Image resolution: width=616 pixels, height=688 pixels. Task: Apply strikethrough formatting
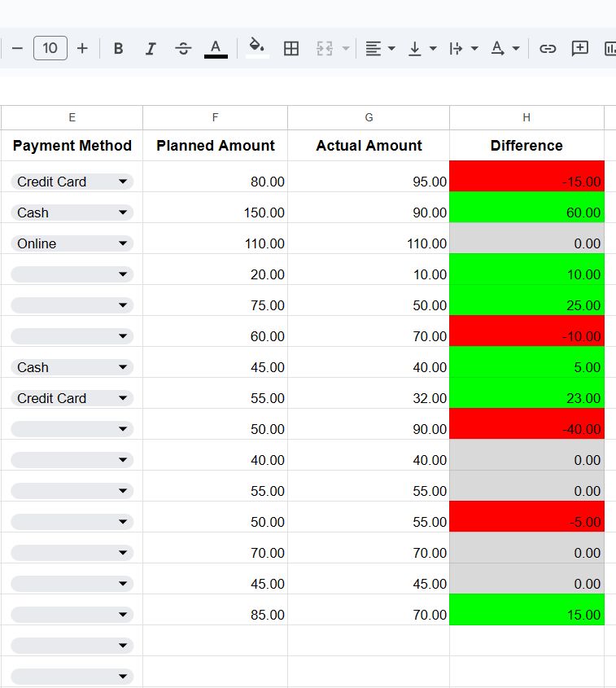click(183, 48)
